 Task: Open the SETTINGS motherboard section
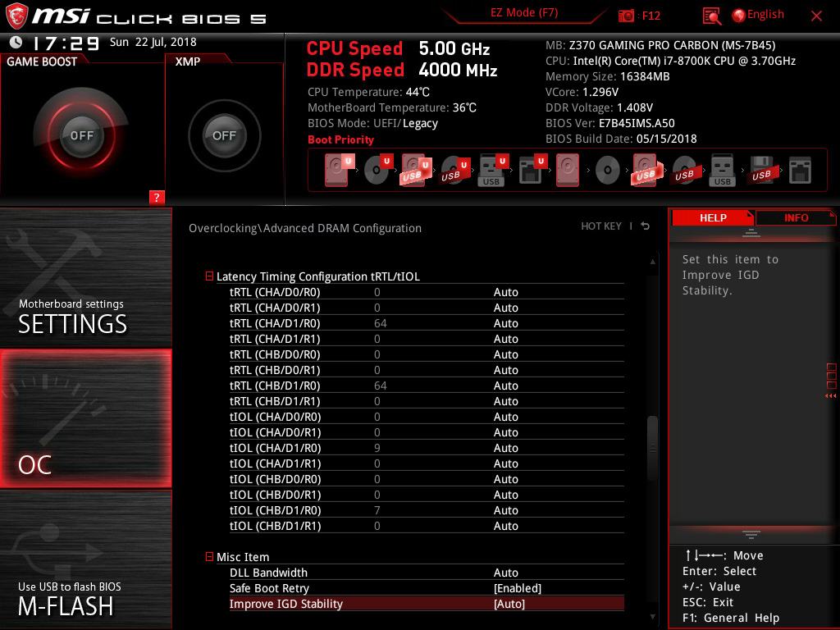click(85, 277)
